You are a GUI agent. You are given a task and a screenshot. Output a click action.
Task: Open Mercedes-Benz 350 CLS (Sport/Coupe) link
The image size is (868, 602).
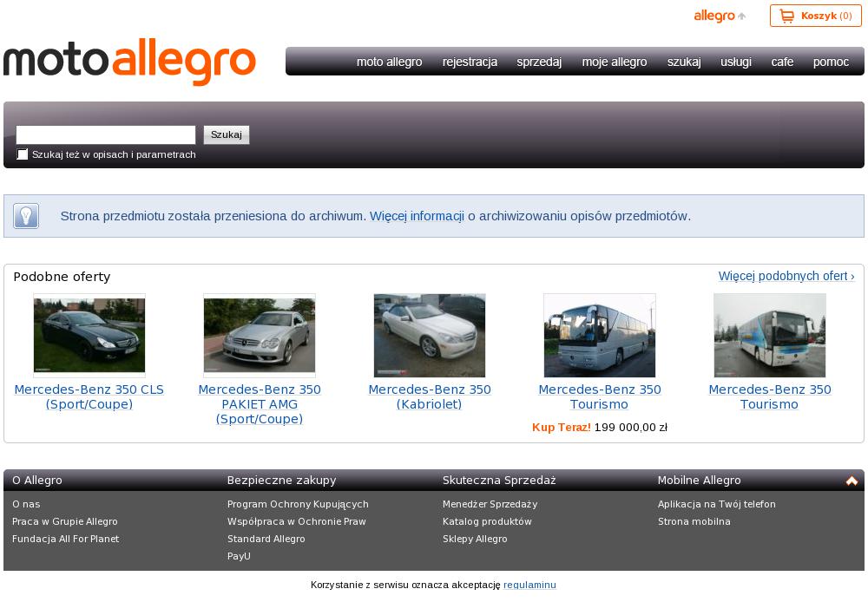89,396
